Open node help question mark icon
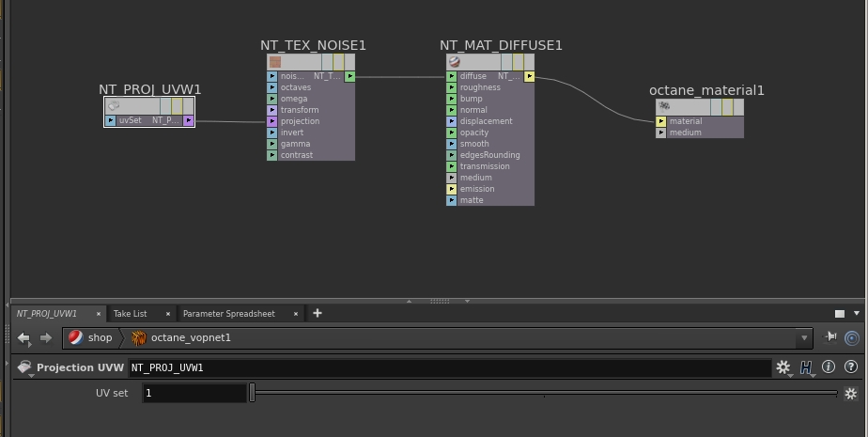This screenshot has width=868, height=437. [851, 367]
